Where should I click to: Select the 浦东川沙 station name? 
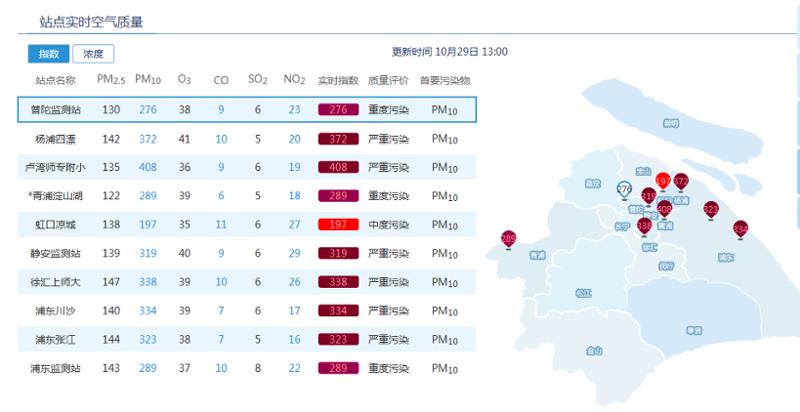coord(55,312)
